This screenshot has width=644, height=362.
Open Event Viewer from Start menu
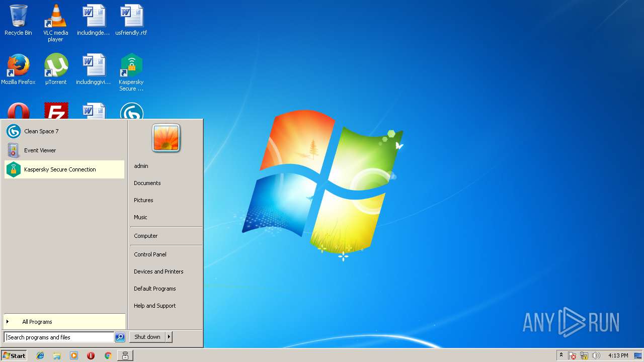pos(64,150)
